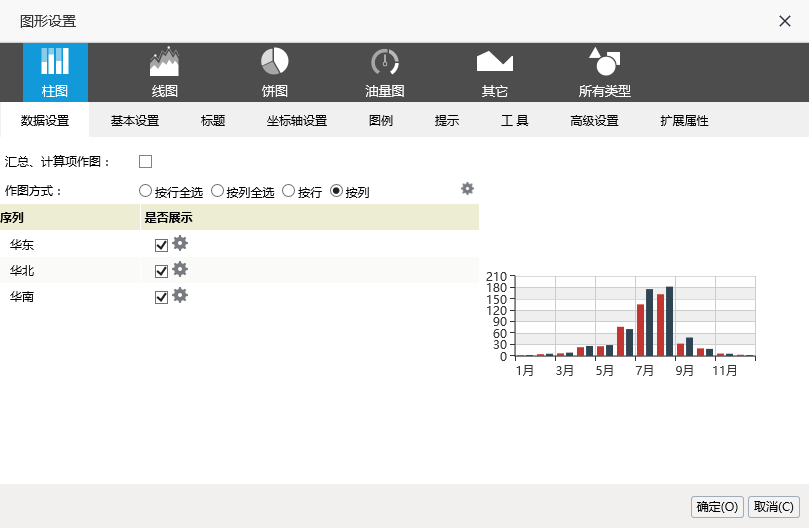
Task: Select the 柱图 bar chart type
Action: (55, 72)
